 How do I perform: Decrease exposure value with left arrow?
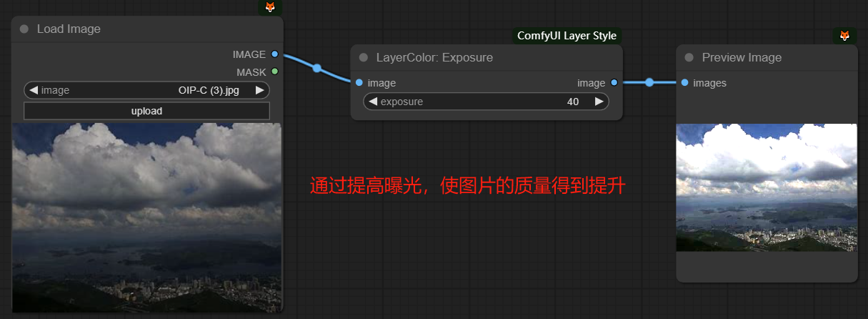[373, 102]
